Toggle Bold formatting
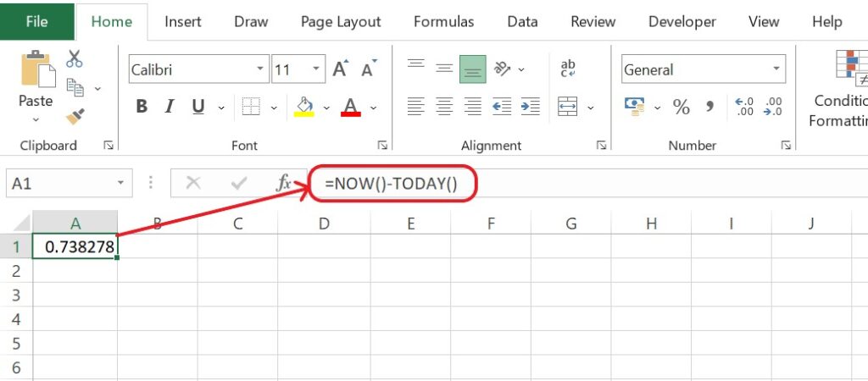The height and width of the screenshot is (381, 868). pos(142,107)
